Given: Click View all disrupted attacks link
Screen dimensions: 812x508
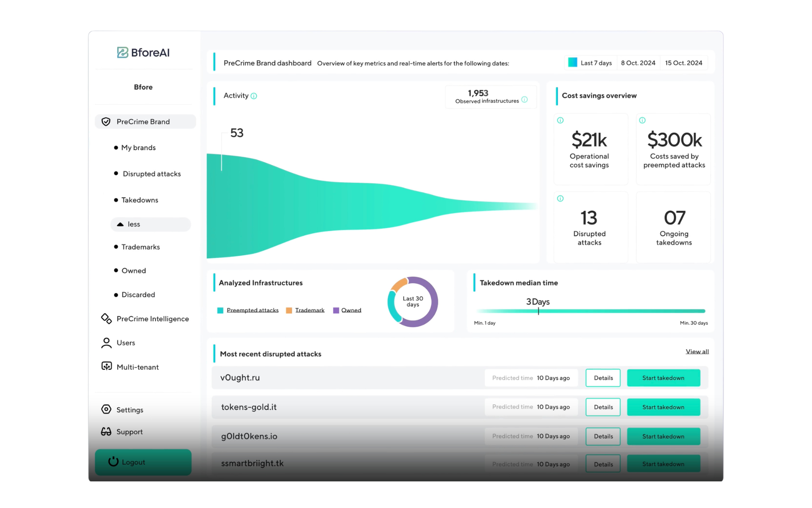Looking at the screenshot, I should tap(697, 351).
